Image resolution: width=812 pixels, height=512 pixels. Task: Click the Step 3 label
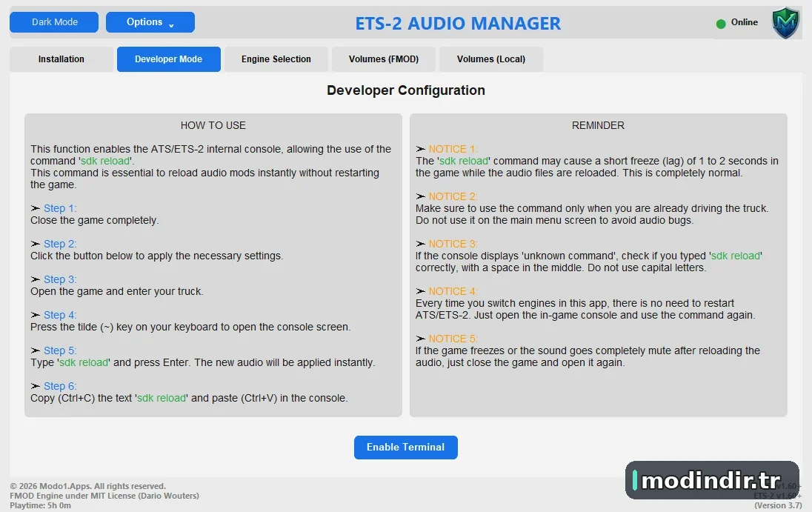pyautogui.click(x=59, y=279)
